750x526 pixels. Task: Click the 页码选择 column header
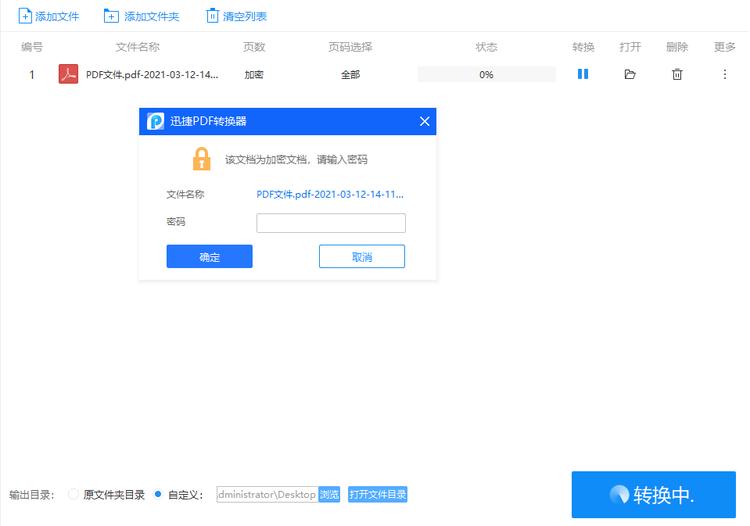(x=350, y=47)
